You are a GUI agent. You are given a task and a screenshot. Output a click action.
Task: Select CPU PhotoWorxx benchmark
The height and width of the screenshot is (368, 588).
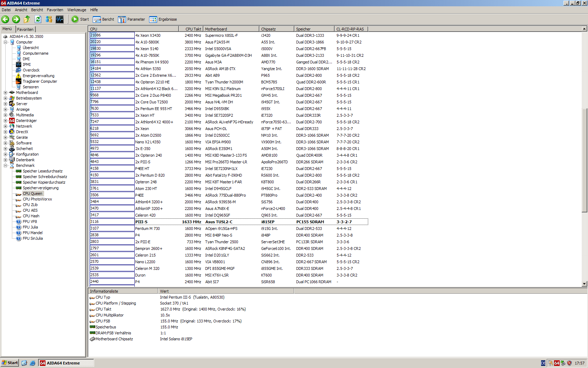pos(37,199)
